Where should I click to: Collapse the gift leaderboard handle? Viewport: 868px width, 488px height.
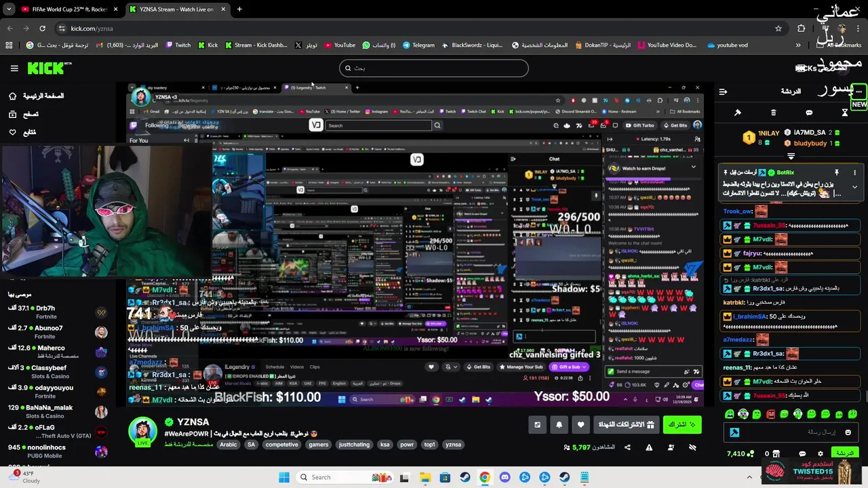coord(791,156)
